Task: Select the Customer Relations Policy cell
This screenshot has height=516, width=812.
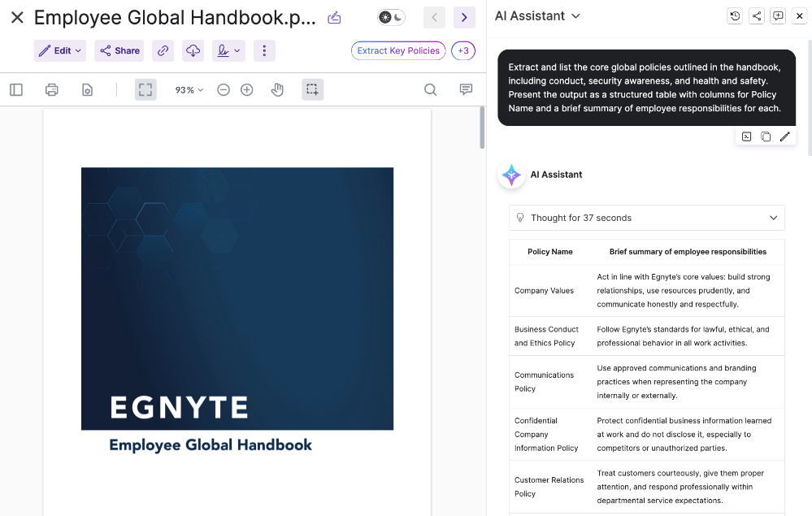Action: click(x=549, y=487)
